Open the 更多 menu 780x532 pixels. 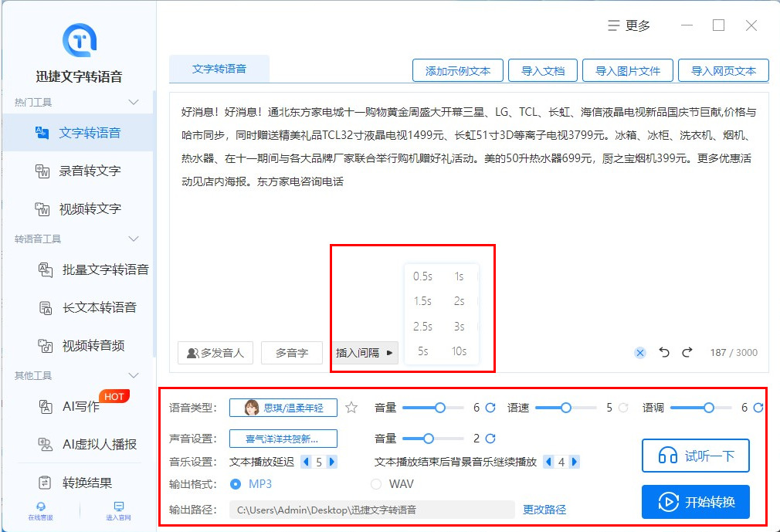coord(629,25)
